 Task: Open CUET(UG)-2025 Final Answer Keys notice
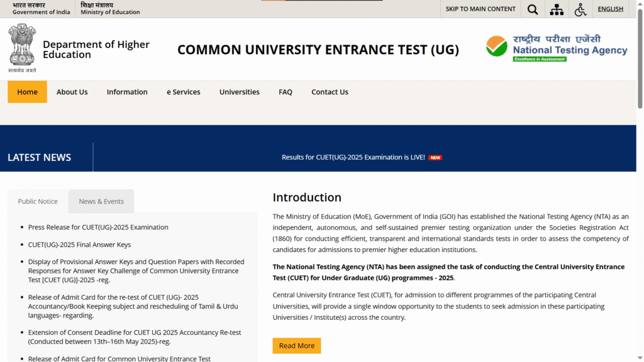[79, 244]
